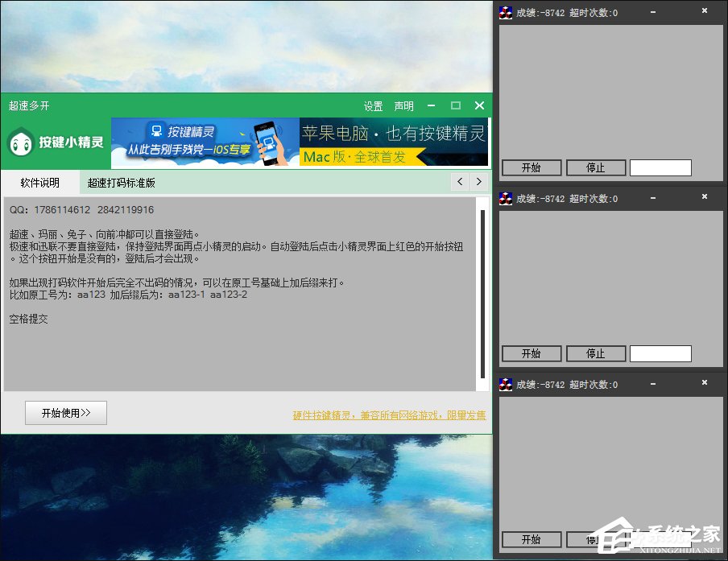Switch to the 超速打码标准版 tab

point(121,182)
